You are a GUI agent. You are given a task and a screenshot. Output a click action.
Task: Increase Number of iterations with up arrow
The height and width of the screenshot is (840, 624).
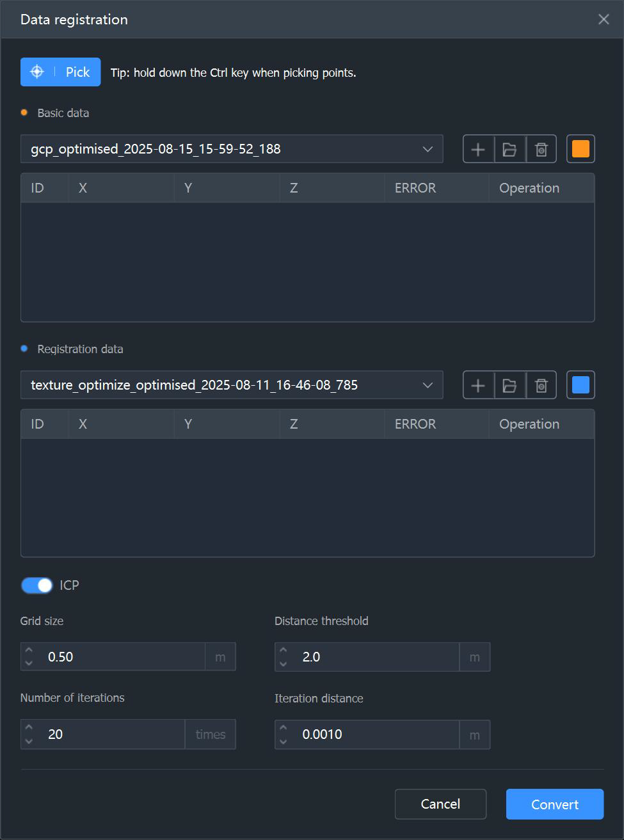point(29,728)
